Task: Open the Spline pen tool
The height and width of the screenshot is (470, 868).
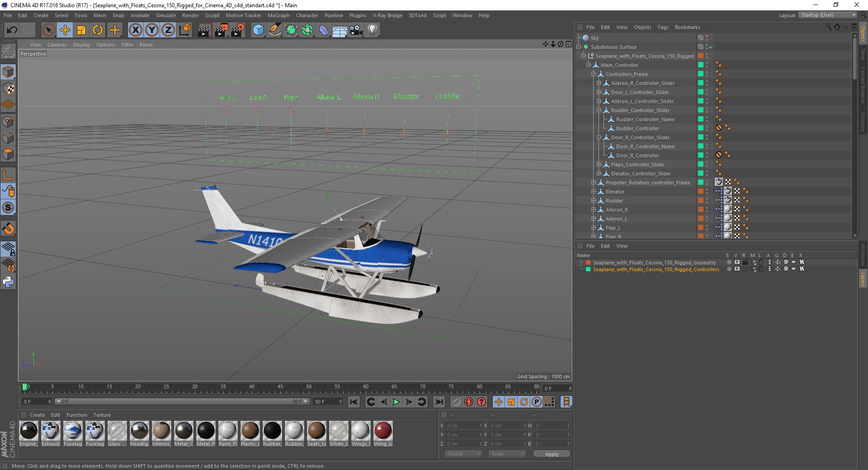Action: (x=274, y=30)
